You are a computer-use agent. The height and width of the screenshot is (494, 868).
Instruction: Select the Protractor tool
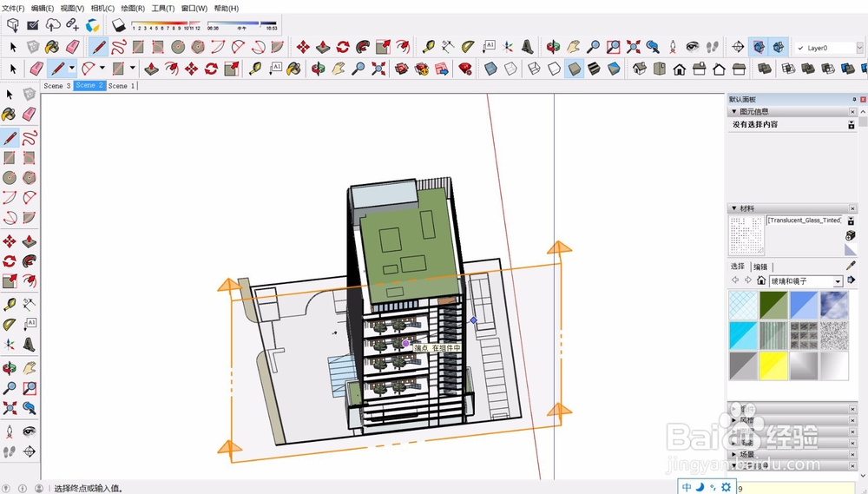[468, 47]
